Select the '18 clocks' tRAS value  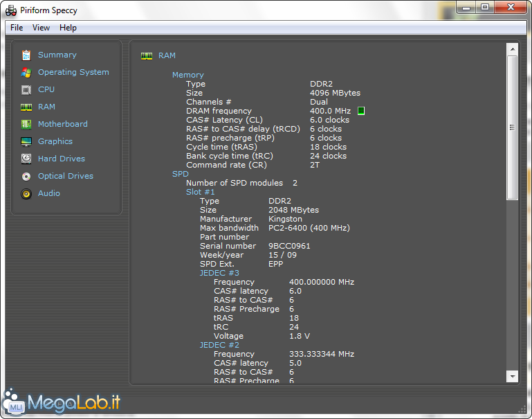pyautogui.click(x=328, y=147)
